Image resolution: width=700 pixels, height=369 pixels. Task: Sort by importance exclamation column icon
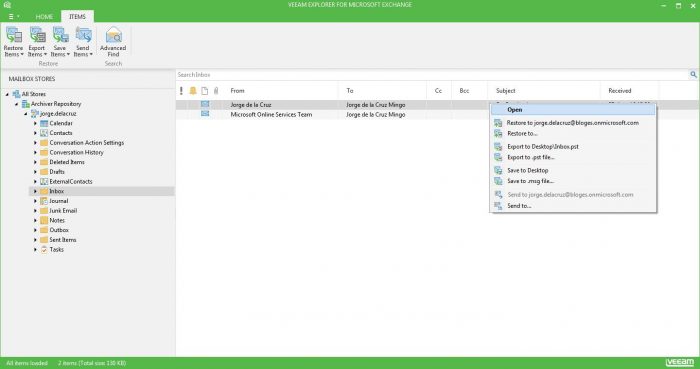pos(181,91)
